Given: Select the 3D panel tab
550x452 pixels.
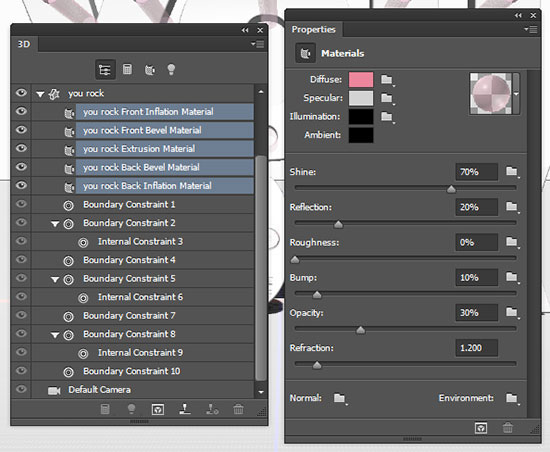Looking at the screenshot, I should pyautogui.click(x=24, y=44).
